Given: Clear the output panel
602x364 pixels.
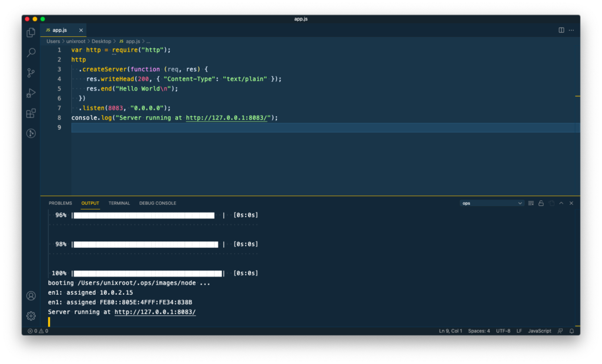Looking at the screenshot, I should [x=531, y=203].
